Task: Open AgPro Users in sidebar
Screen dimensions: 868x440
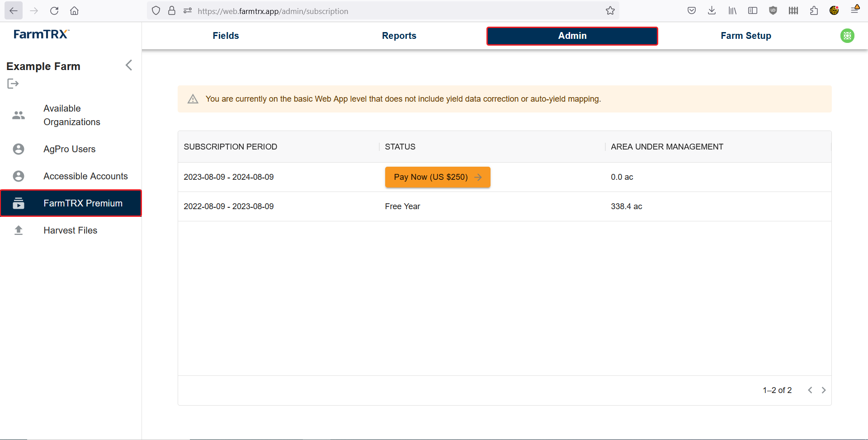Action: click(71, 149)
